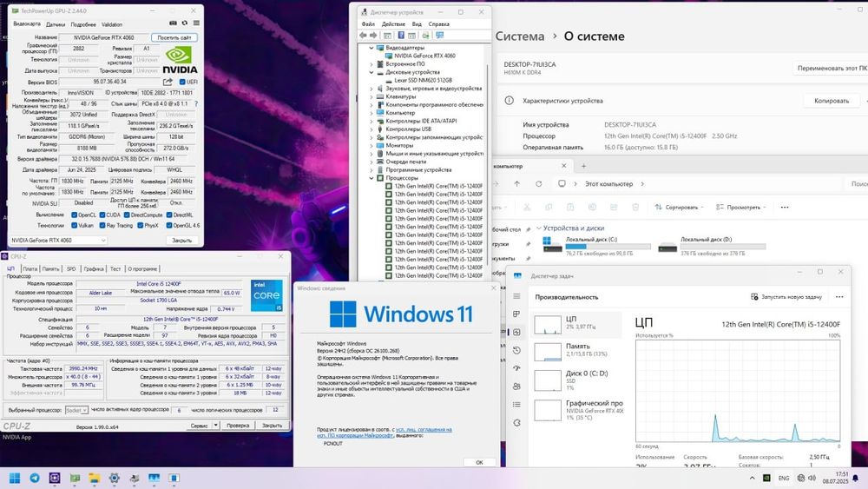Viewport: 868px width, 489px height.
Task: Open Telegram from the taskbar
Action: (35, 478)
